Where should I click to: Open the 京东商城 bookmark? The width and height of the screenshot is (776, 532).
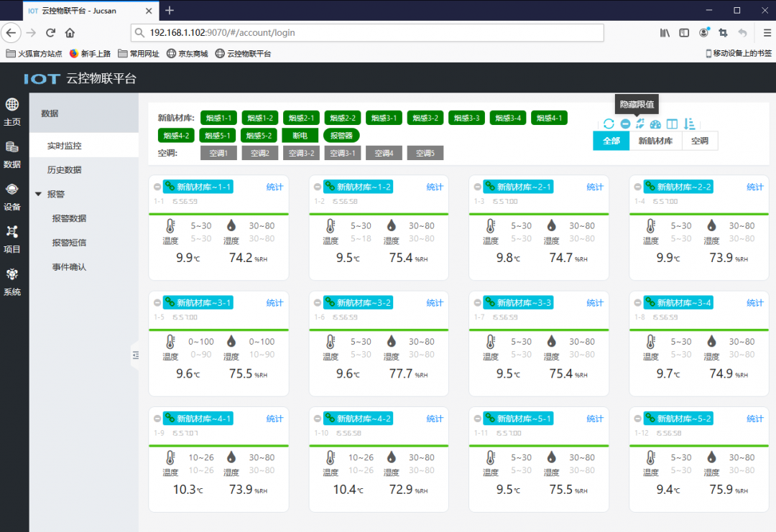pyautogui.click(x=188, y=53)
